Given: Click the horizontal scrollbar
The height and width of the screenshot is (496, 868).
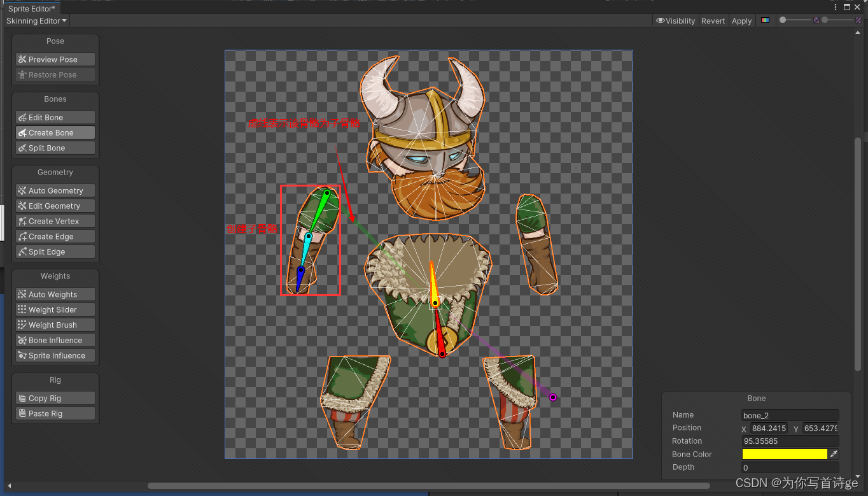Looking at the screenshot, I should [x=428, y=486].
